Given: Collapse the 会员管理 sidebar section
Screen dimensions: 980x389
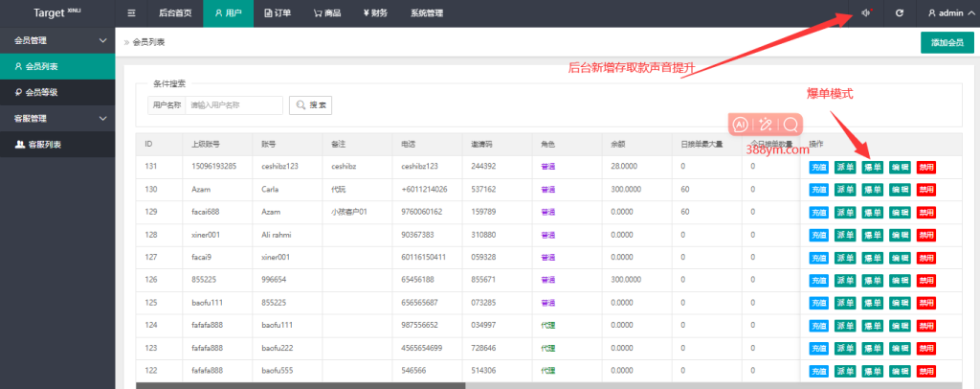Looking at the screenshot, I should click(x=102, y=40).
